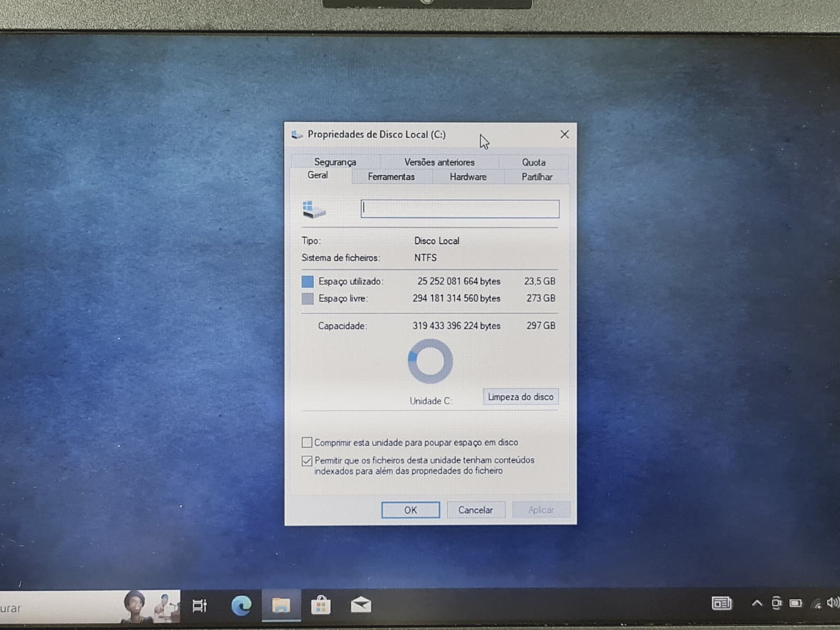This screenshot has width=840, height=630.
Task: Open the Mail app on the taskbar
Action: (x=361, y=605)
